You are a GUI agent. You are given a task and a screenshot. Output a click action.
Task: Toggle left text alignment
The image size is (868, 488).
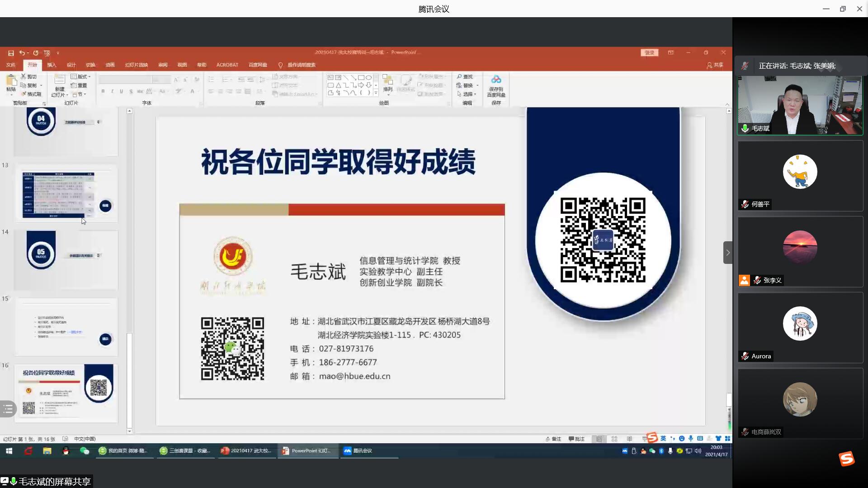[x=211, y=91]
